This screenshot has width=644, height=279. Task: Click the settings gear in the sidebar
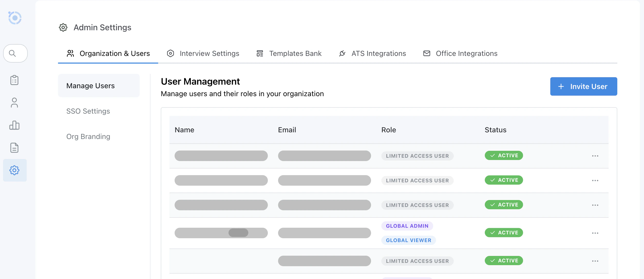coord(15,170)
